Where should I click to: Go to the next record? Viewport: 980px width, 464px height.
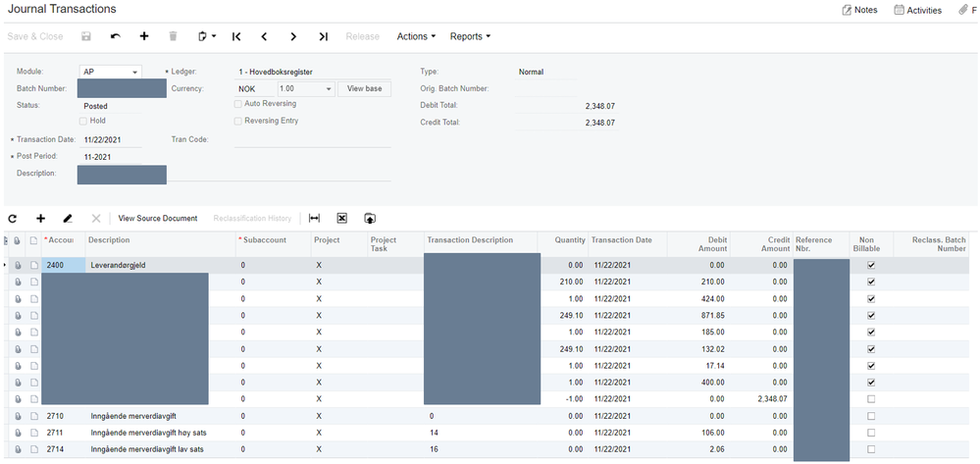293,36
